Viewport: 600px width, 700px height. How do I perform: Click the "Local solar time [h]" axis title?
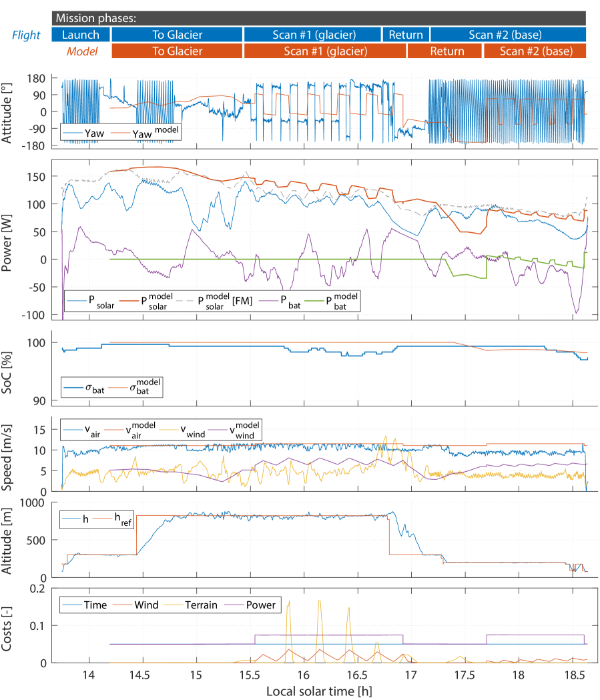click(319, 691)
